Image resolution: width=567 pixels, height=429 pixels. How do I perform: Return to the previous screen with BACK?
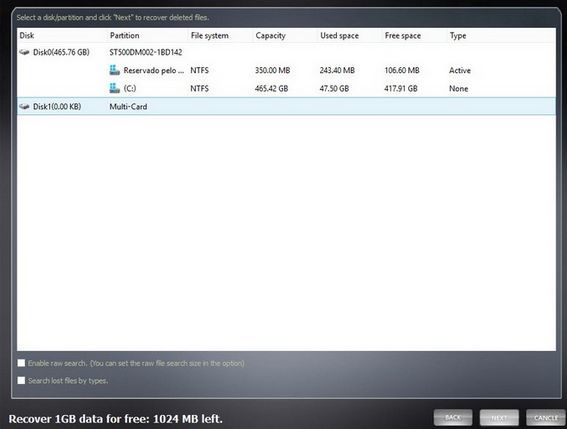point(453,418)
